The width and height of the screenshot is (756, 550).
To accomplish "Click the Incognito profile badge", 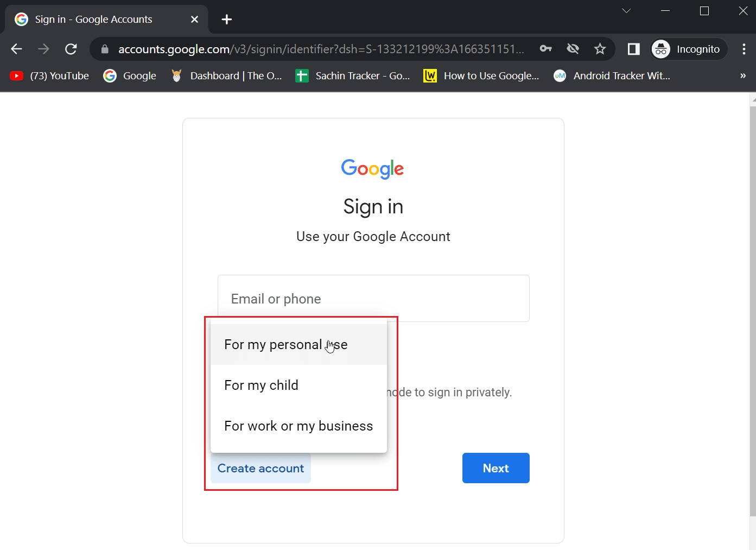I will point(689,49).
